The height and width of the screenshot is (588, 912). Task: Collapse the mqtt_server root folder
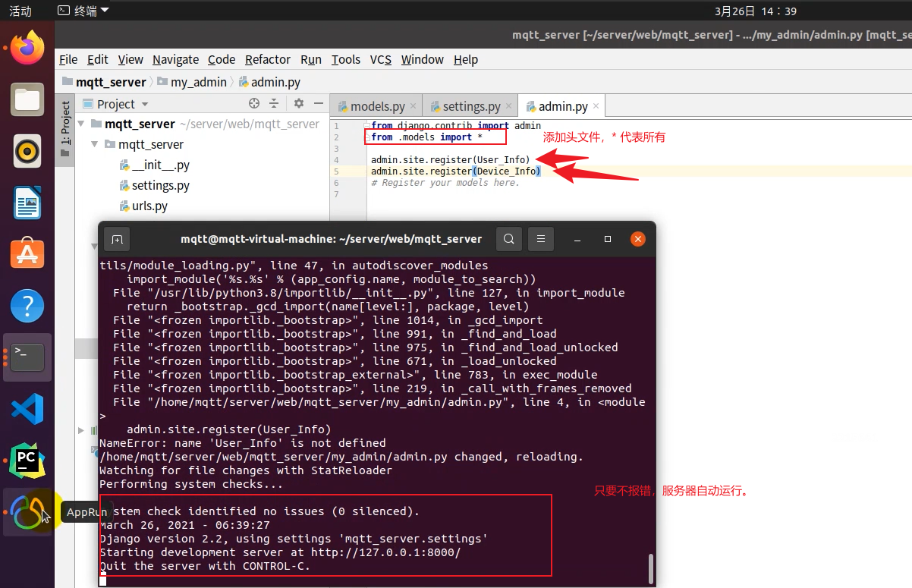click(81, 124)
